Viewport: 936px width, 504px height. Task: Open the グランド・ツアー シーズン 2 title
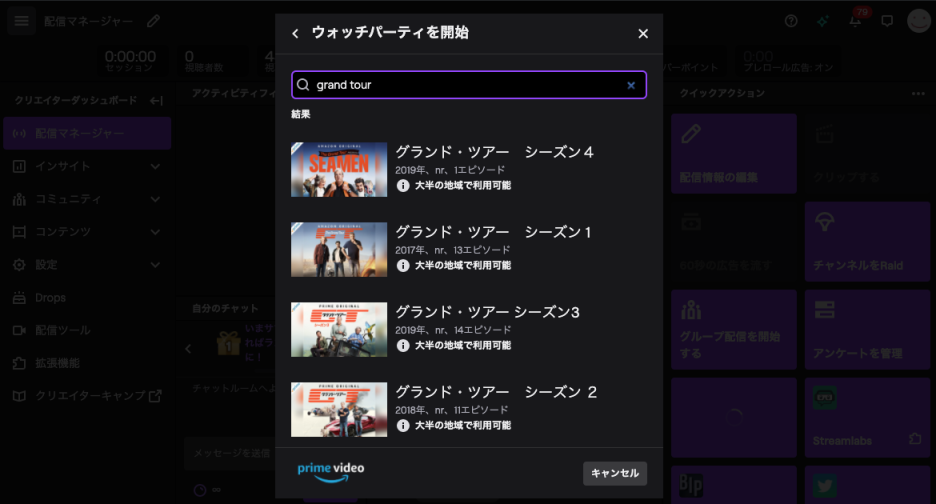pyautogui.click(x=496, y=392)
